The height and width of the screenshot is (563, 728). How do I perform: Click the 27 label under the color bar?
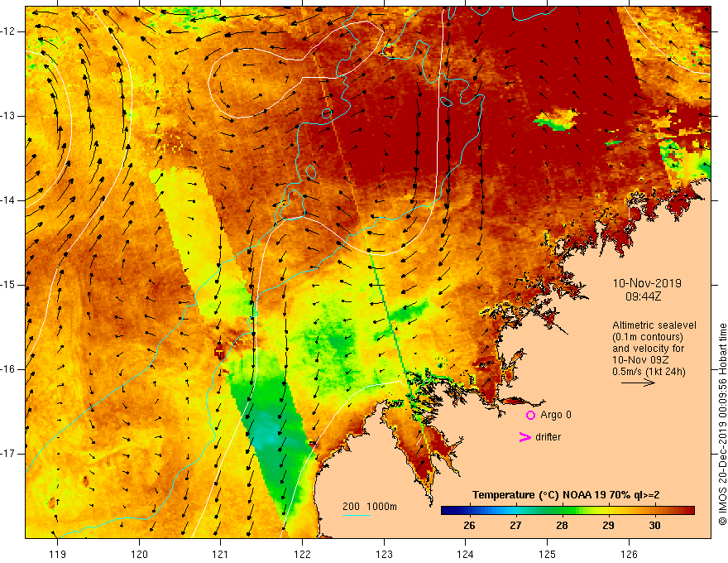pyautogui.click(x=516, y=526)
